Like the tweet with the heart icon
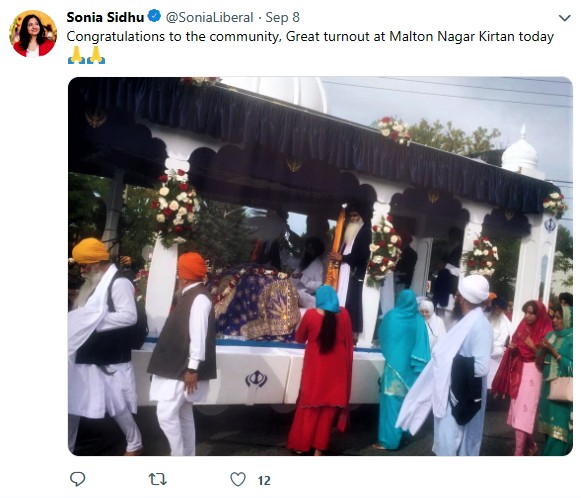The height and width of the screenshot is (498, 581). [238, 479]
